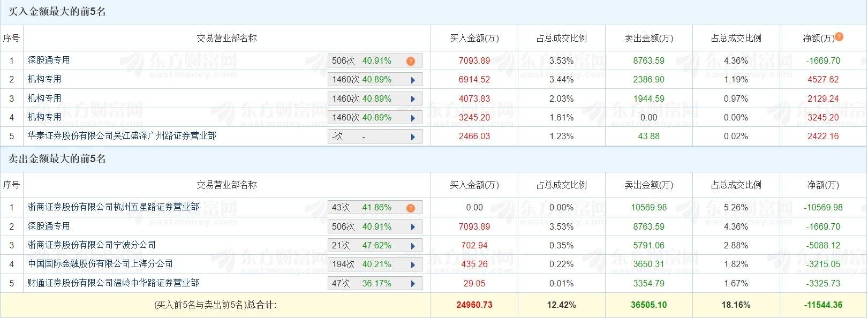Click the arrow beside 财通证券温岭中华路证券营业部
The image size is (868, 318).
coord(413,283)
